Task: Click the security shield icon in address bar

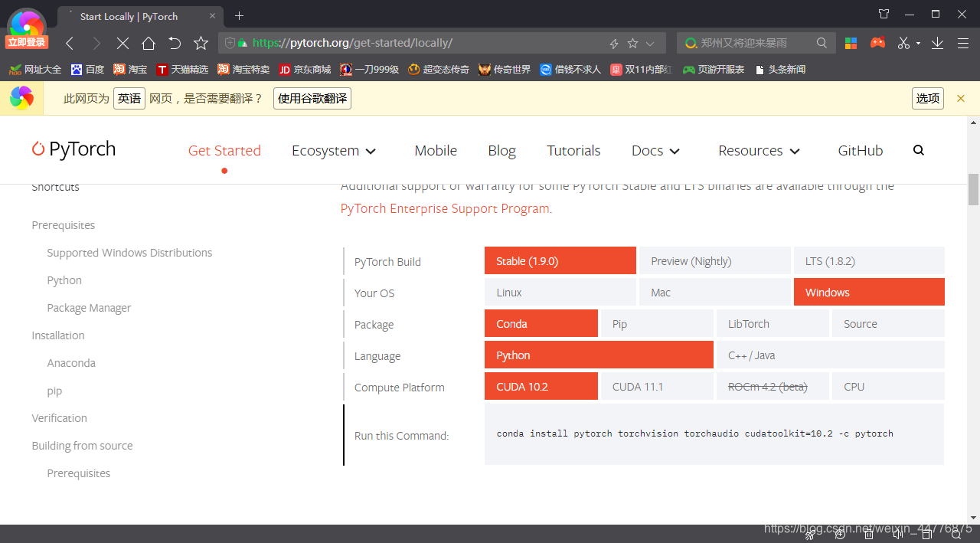Action: click(x=230, y=43)
